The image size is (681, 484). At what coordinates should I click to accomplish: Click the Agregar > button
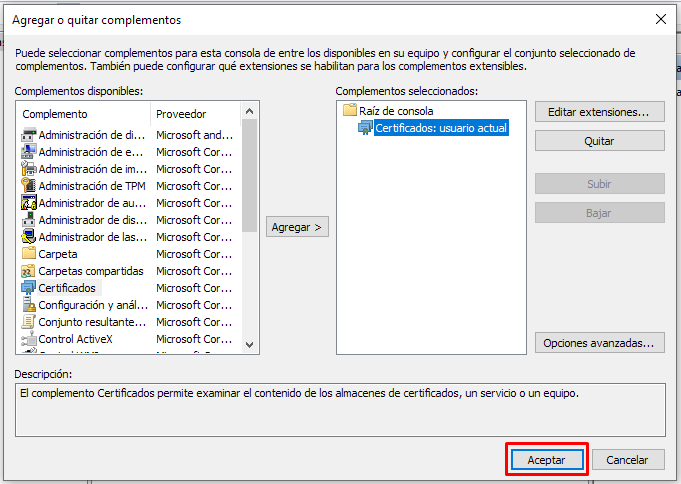(297, 227)
